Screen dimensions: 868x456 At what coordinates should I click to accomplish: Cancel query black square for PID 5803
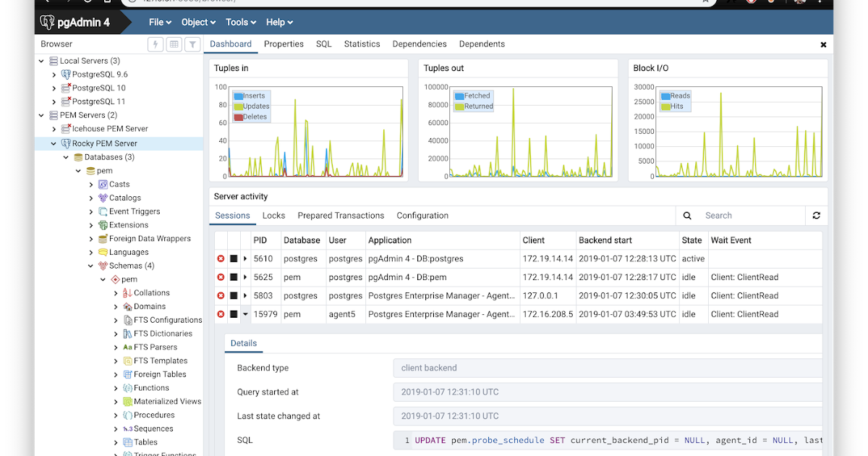(x=234, y=296)
